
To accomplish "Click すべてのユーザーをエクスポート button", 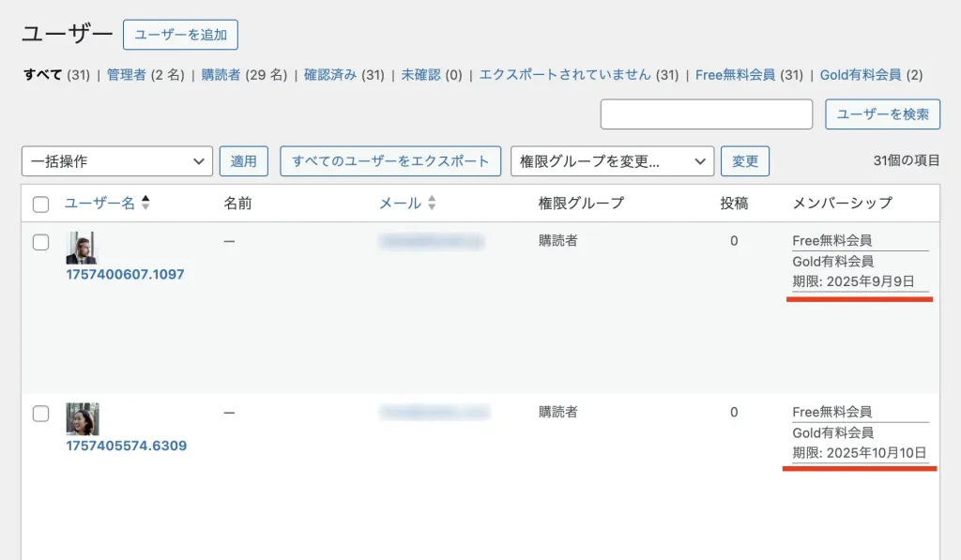I will 390,161.
